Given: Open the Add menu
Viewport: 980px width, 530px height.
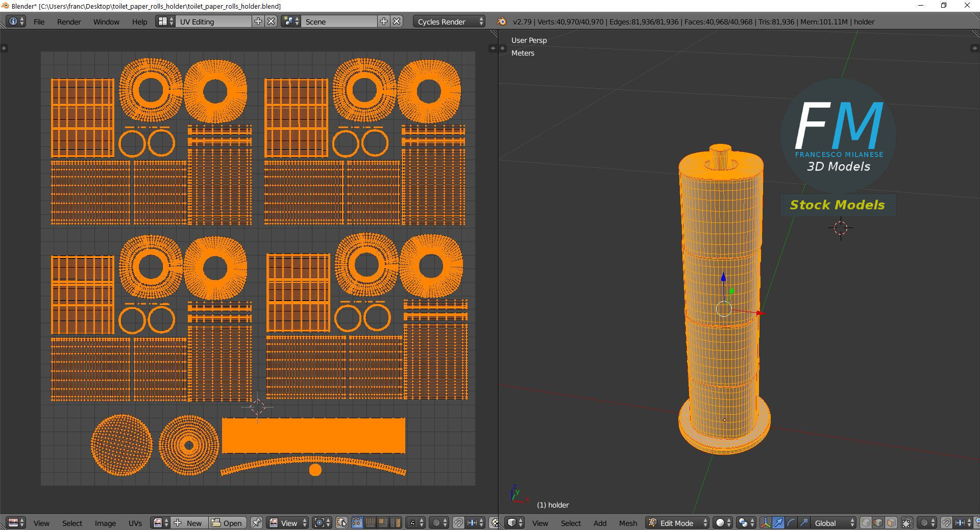Looking at the screenshot, I should [600, 523].
